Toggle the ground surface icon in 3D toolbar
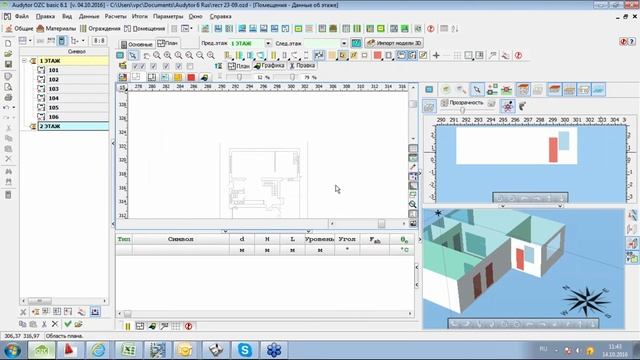640x360 pixels. tap(599, 89)
